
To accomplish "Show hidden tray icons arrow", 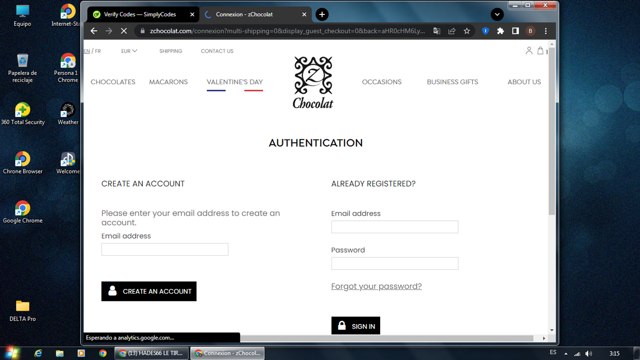I will [566, 353].
